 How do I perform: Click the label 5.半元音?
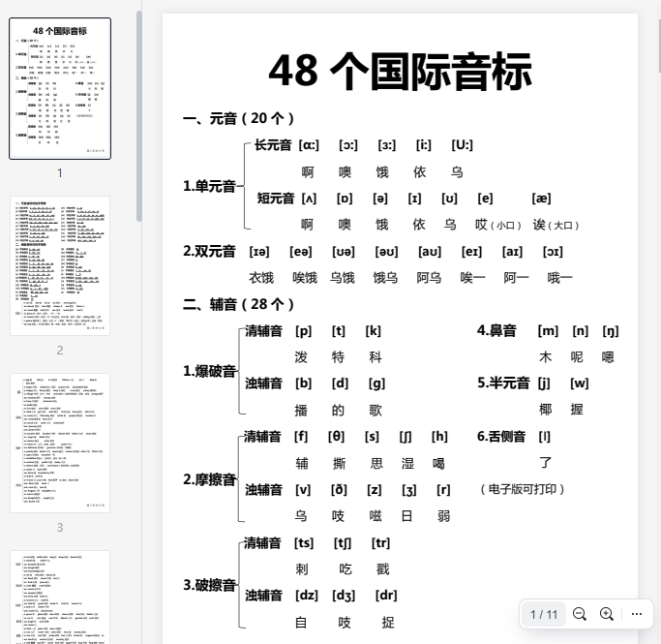(503, 383)
